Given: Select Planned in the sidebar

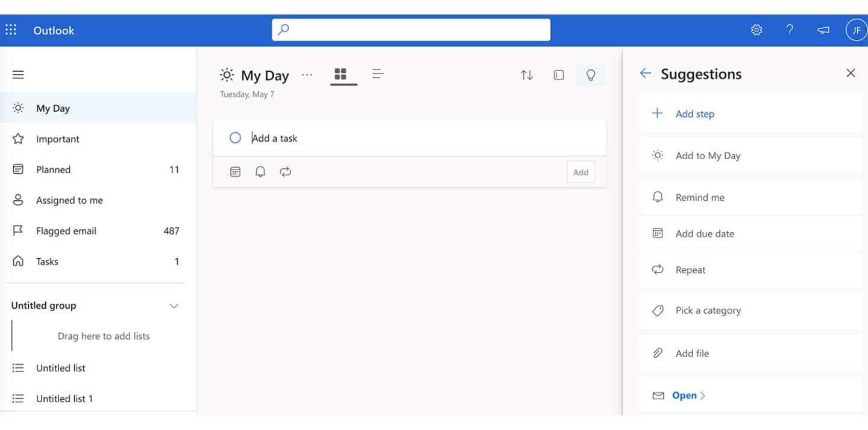Looking at the screenshot, I should point(54,169).
